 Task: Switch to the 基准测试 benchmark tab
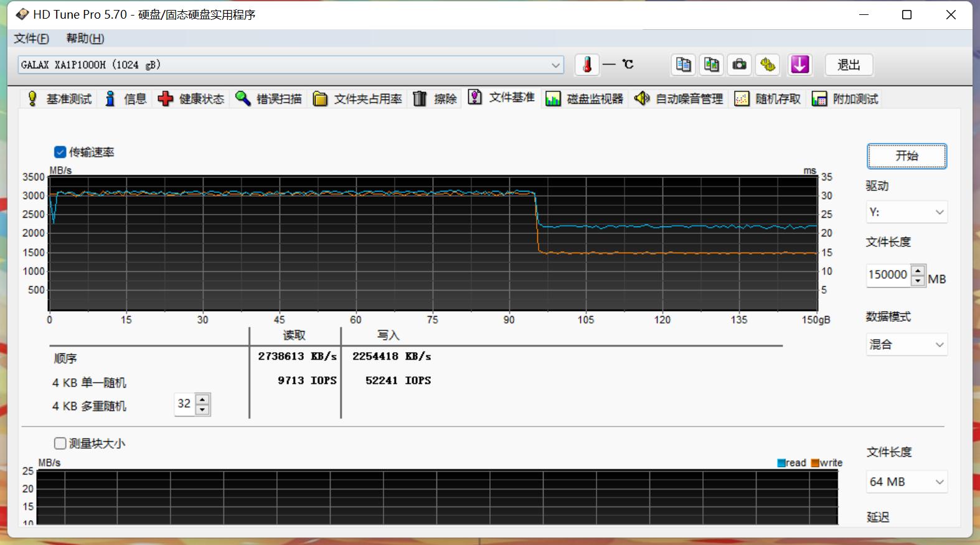coord(59,99)
